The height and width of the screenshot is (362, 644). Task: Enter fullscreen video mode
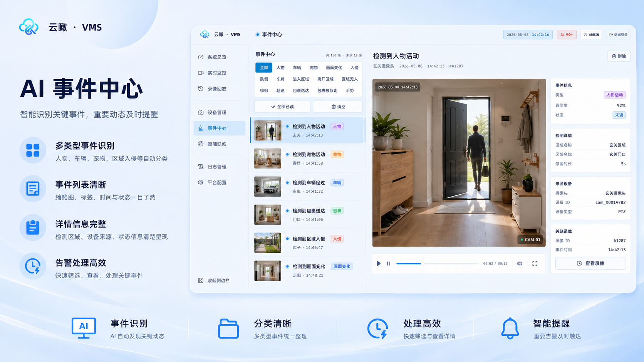click(535, 264)
